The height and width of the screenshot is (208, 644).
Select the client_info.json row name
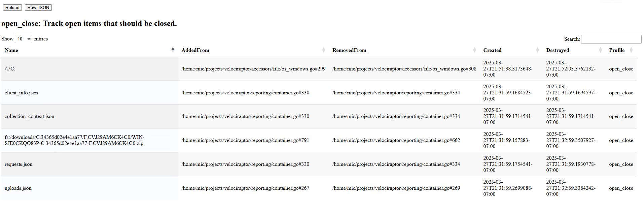point(21,93)
